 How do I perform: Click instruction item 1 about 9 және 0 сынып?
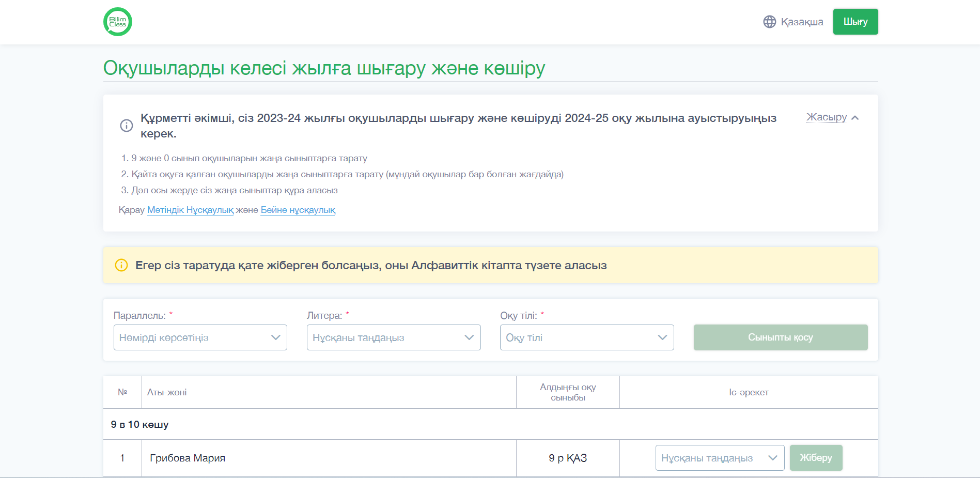[249, 158]
